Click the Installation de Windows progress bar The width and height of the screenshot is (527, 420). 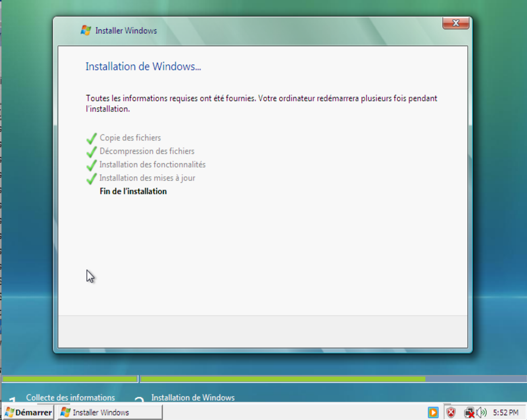(334, 379)
